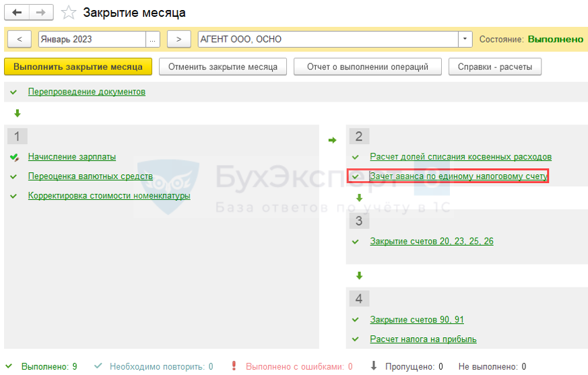The image size is (588, 375).
Task: Open Начисление зарплаты operation
Action: point(72,157)
